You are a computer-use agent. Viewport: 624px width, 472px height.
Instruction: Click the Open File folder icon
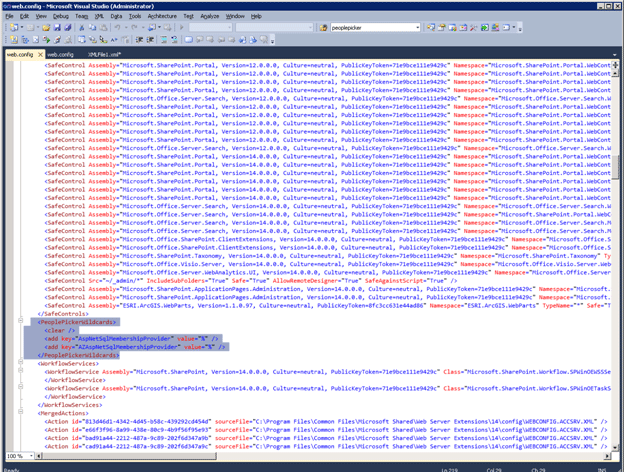46,27
